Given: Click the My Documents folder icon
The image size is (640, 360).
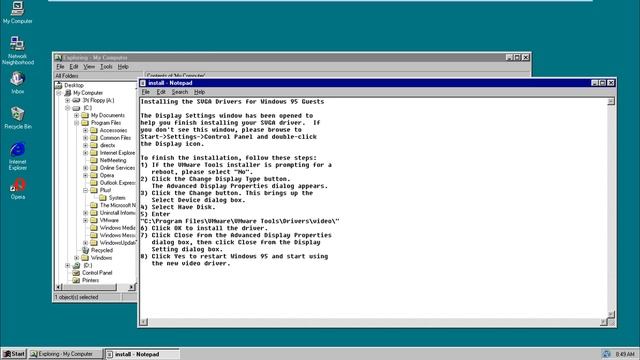Looking at the screenshot, I should click(x=85, y=116).
